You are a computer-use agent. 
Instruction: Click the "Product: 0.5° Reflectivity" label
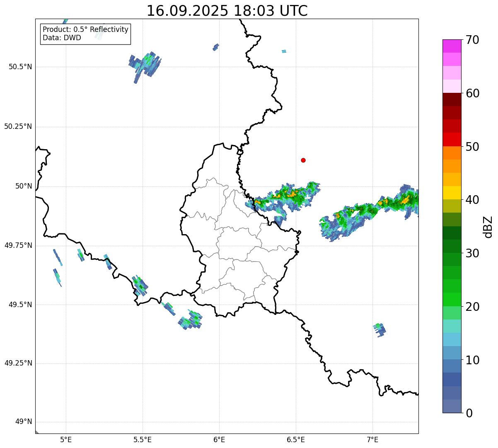pos(85,30)
